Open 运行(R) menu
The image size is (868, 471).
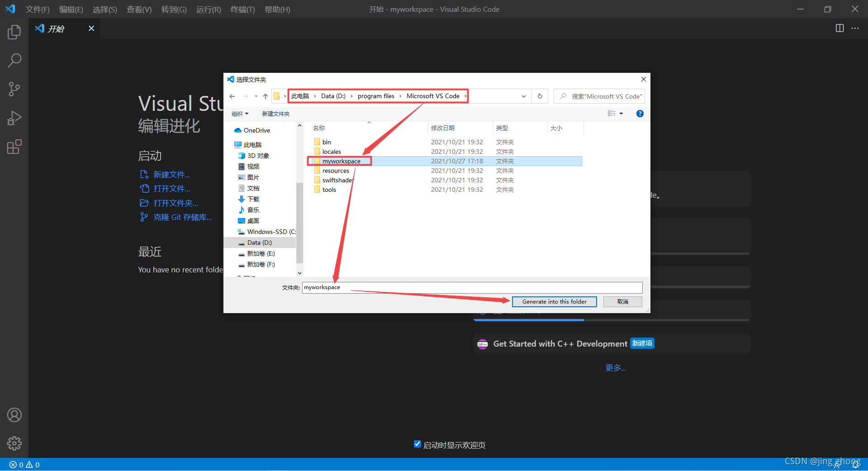pos(209,10)
